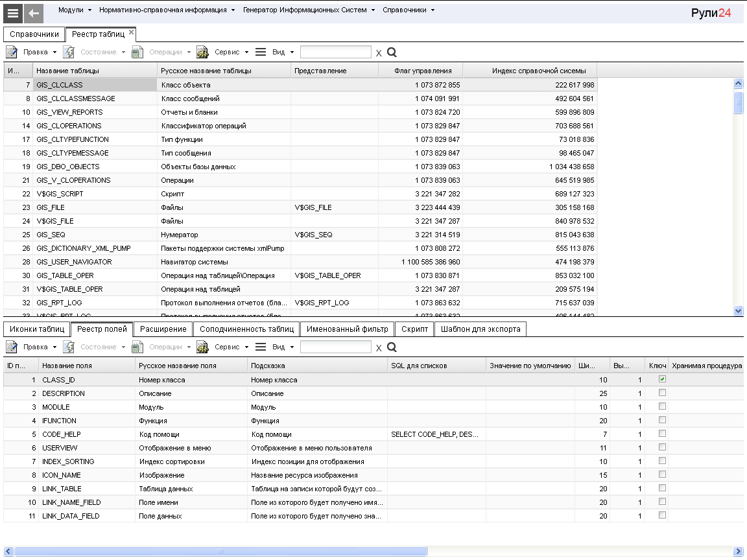Sort by Флаг управления column header
Screen dimensions: 747x560
421,71
